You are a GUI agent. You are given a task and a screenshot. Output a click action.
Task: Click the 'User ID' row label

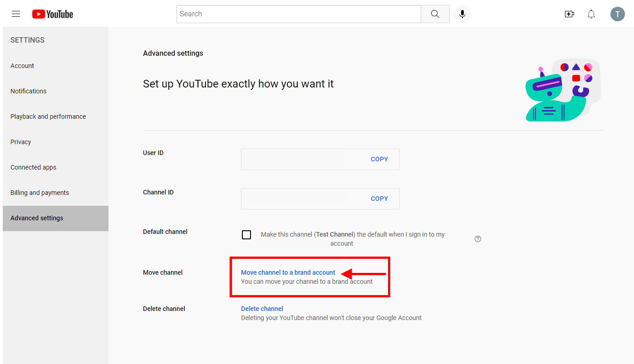point(153,153)
